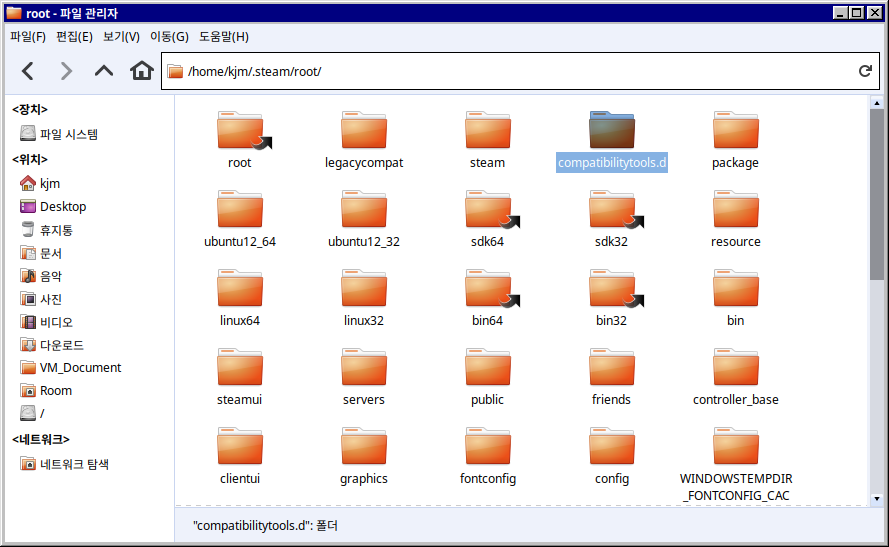Go forward with the right arrow button
The height and width of the screenshot is (547, 889).
(x=66, y=71)
